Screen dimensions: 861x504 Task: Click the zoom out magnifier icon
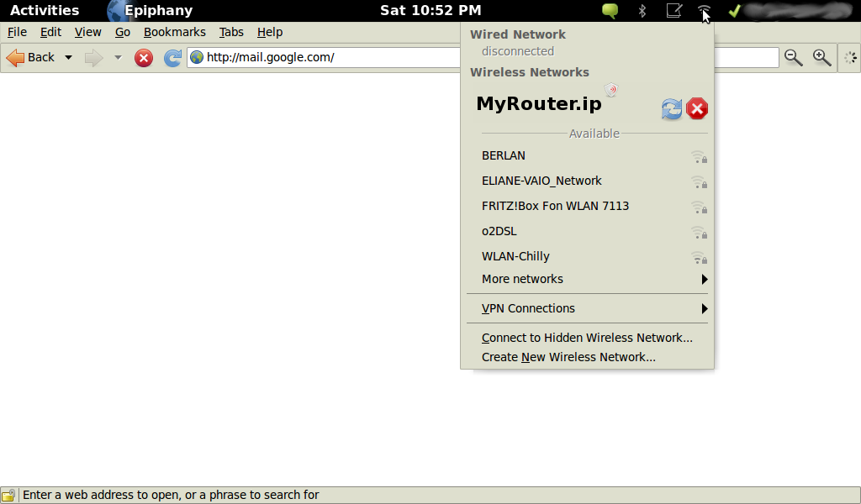coord(793,58)
